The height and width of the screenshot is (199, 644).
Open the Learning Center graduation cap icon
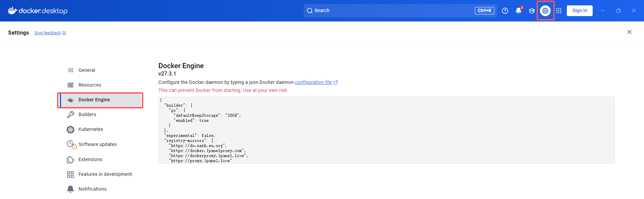tap(532, 11)
